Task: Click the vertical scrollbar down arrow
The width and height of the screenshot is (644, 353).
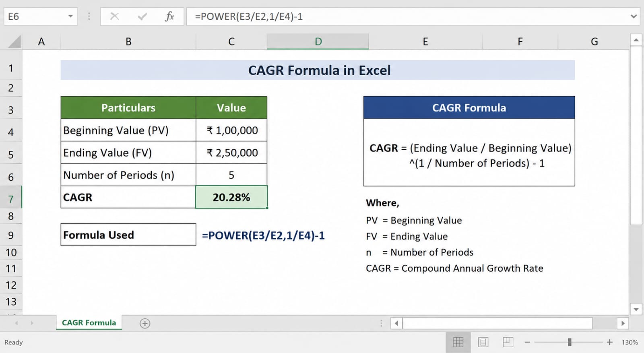Action: tap(636, 309)
